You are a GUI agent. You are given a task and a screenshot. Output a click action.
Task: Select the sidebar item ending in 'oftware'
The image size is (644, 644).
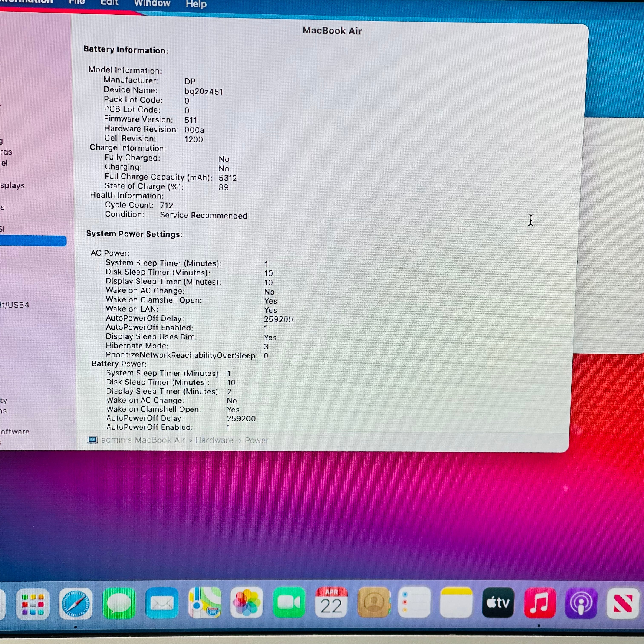click(x=15, y=432)
